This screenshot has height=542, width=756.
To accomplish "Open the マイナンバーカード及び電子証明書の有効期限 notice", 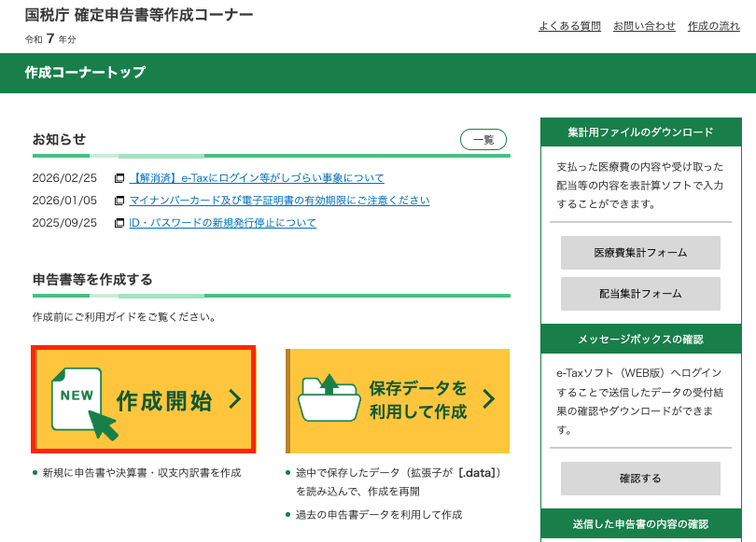I will [x=279, y=201].
